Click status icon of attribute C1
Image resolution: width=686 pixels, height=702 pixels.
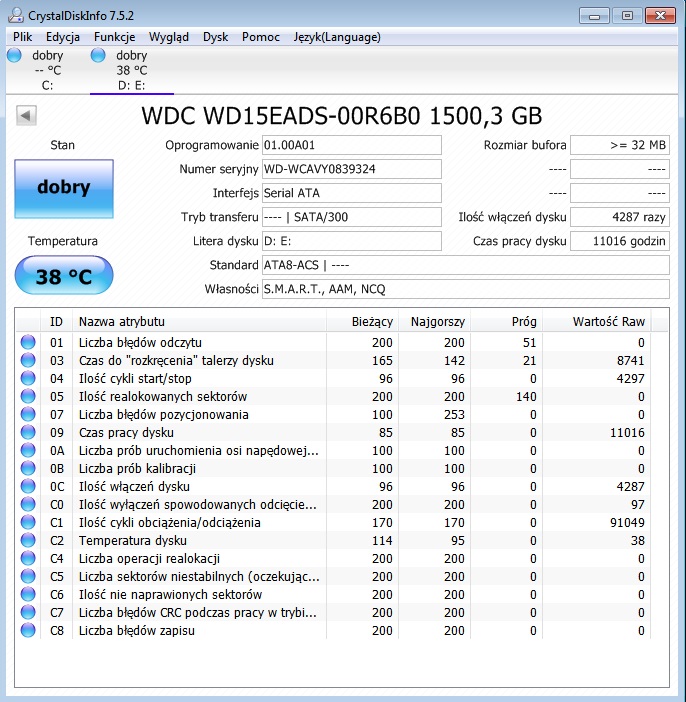coord(28,522)
